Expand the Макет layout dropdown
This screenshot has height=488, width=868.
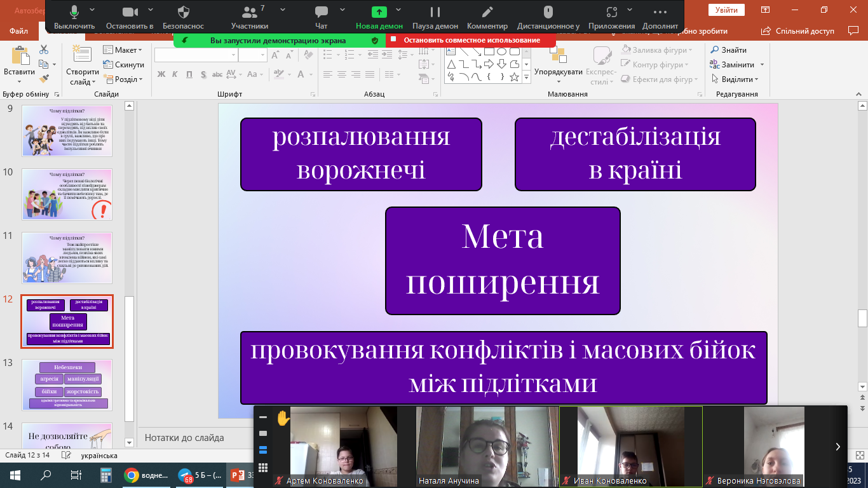123,50
